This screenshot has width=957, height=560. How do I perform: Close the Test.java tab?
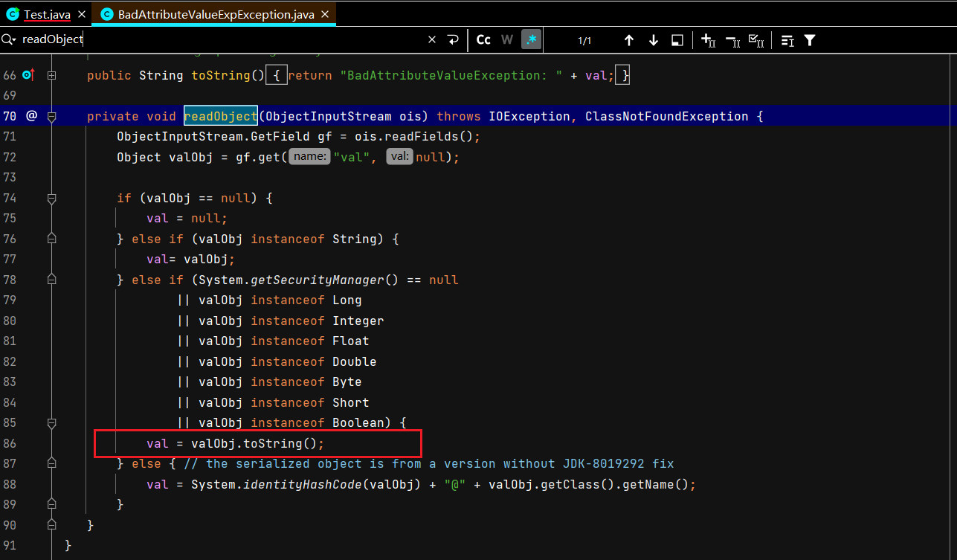81,14
